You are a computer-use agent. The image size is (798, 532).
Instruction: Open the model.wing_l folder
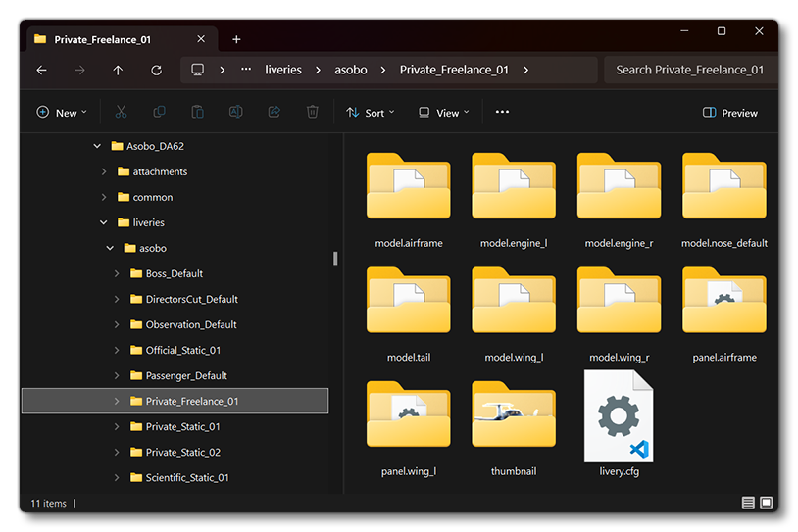[x=514, y=314]
